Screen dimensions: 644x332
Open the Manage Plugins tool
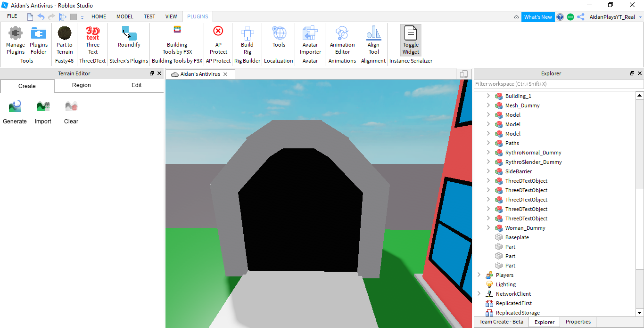[16, 40]
